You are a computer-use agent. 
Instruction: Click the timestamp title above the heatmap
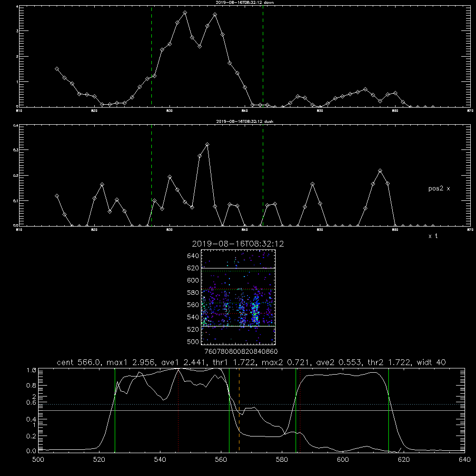coord(238,244)
